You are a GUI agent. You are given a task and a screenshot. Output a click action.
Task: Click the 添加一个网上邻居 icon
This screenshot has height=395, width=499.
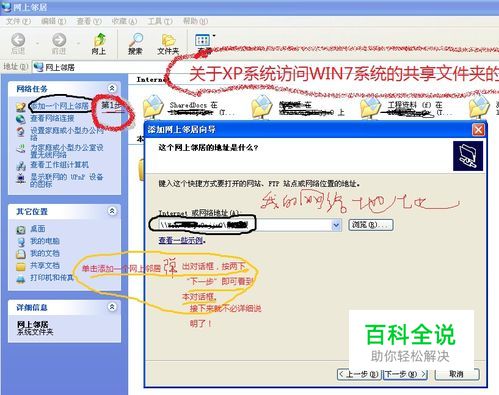[x=21, y=107]
